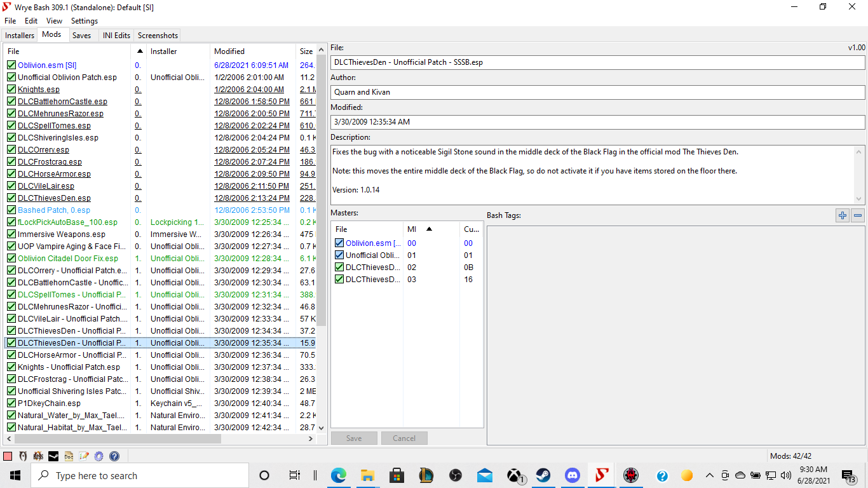This screenshot has height=488, width=868.
Task: Uncheck Unofficial Oblivion Patch.esp
Action: [11, 77]
